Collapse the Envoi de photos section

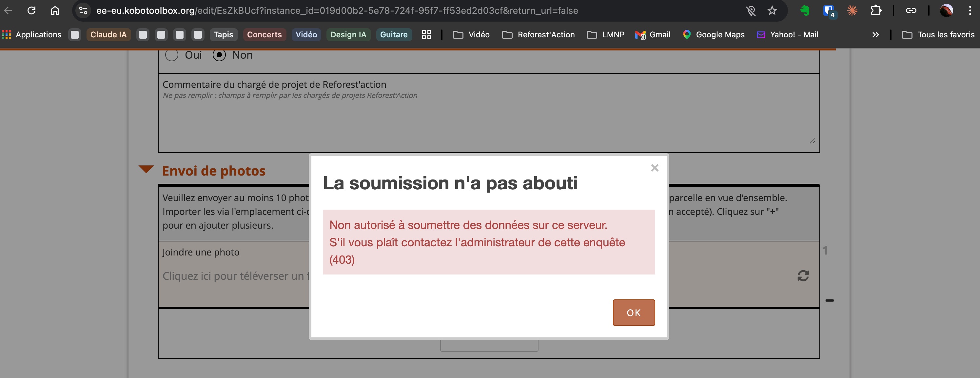(x=146, y=169)
